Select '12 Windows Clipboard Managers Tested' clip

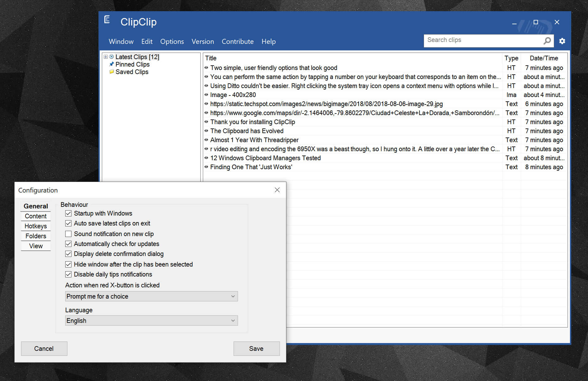pyautogui.click(x=266, y=158)
